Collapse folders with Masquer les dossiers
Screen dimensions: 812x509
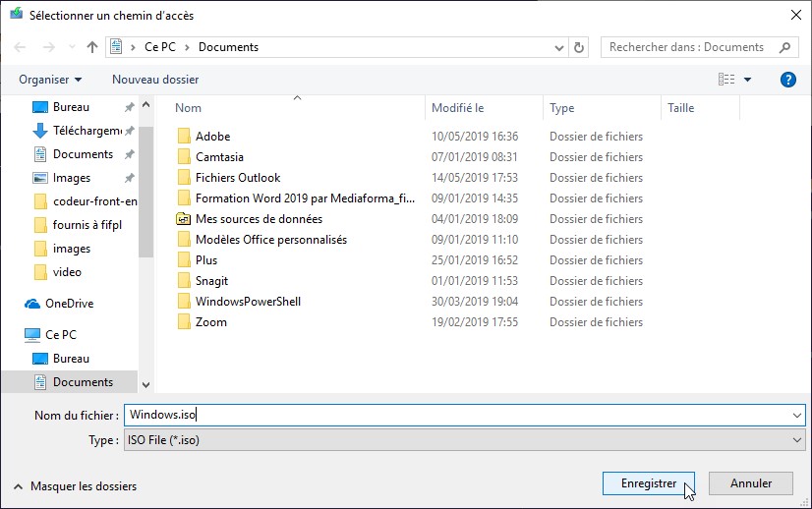pyautogui.click(x=75, y=486)
